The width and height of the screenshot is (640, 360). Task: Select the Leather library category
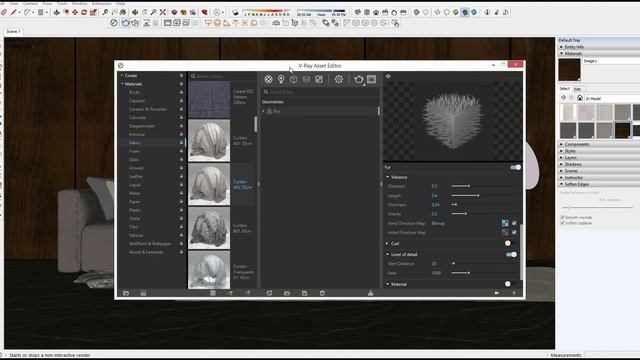(136, 176)
